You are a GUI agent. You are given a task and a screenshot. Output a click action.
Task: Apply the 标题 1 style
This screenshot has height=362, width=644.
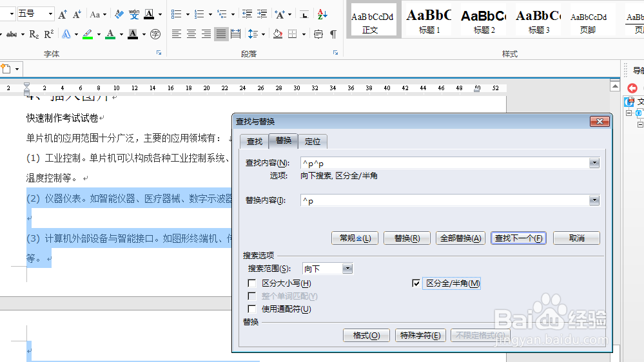[429, 21]
